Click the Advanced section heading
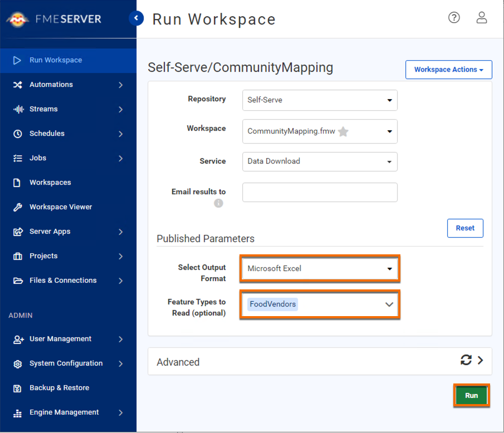The image size is (504, 433). (178, 362)
